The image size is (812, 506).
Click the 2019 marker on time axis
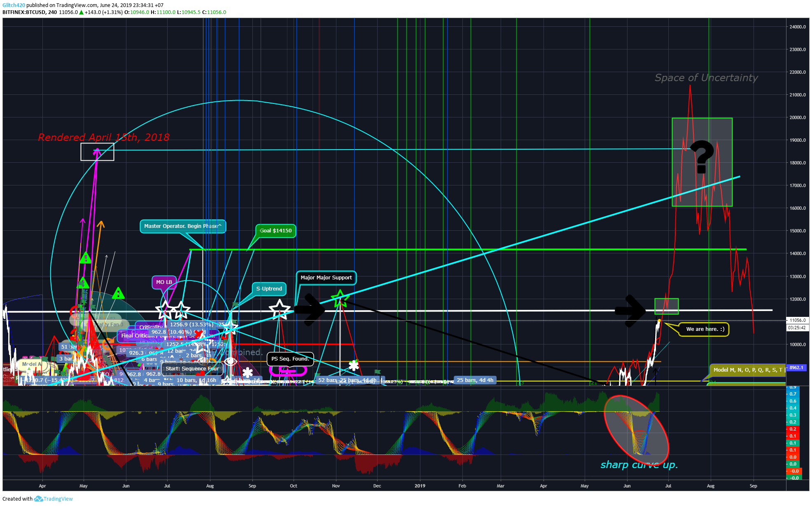point(420,486)
